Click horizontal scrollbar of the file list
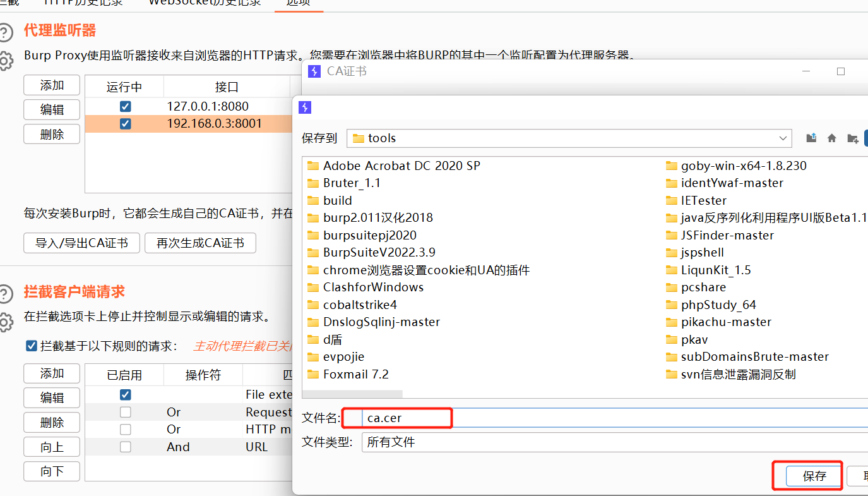The image size is (868, 496). click(x=353, y=394)
